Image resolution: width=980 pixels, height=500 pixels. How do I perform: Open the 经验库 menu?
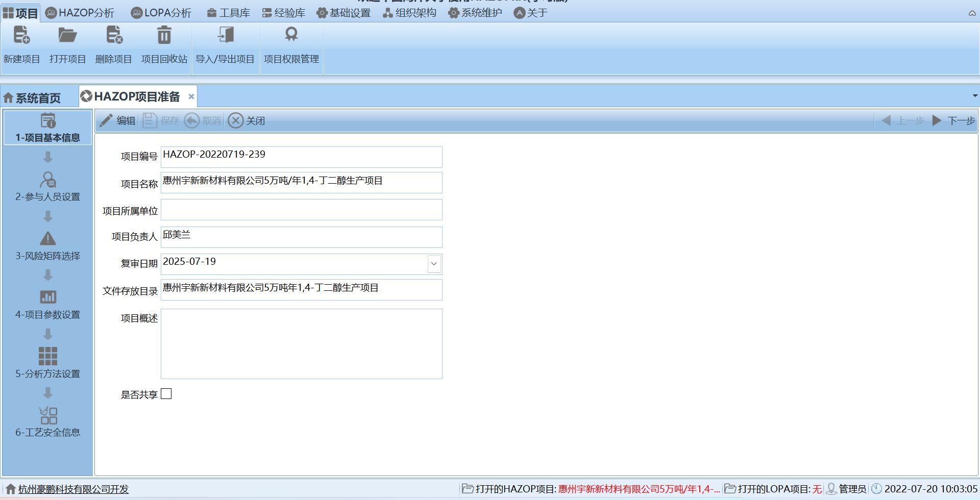(x=283, y=13)
